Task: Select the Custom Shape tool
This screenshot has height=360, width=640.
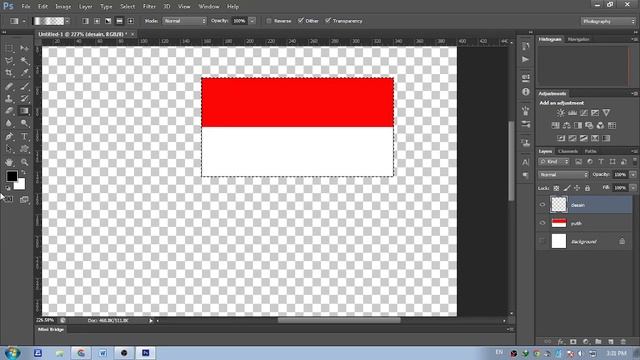Action: pos(24,149)
